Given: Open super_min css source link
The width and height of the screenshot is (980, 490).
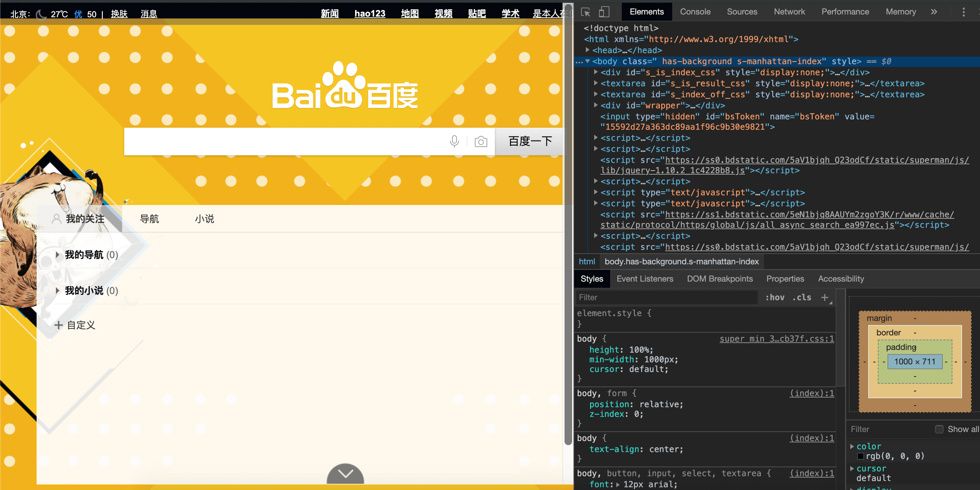Looking at the screenshot, I should pyautogui.click(x=776, y=339).
